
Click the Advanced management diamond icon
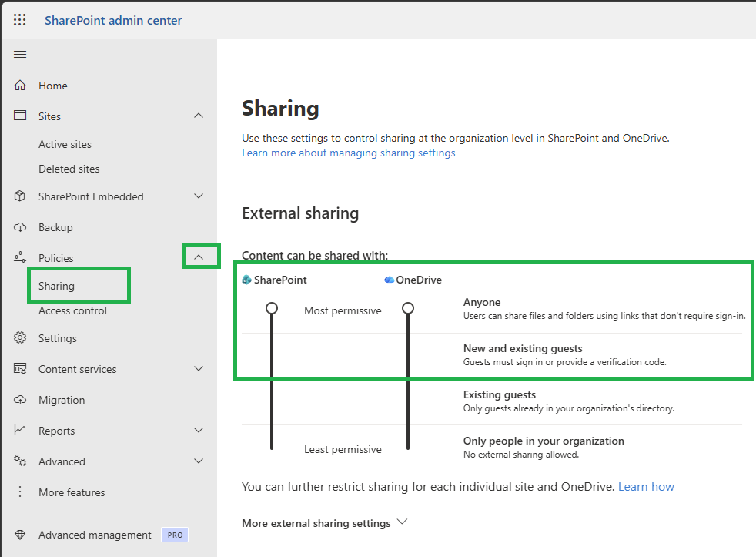coord(20,535)
